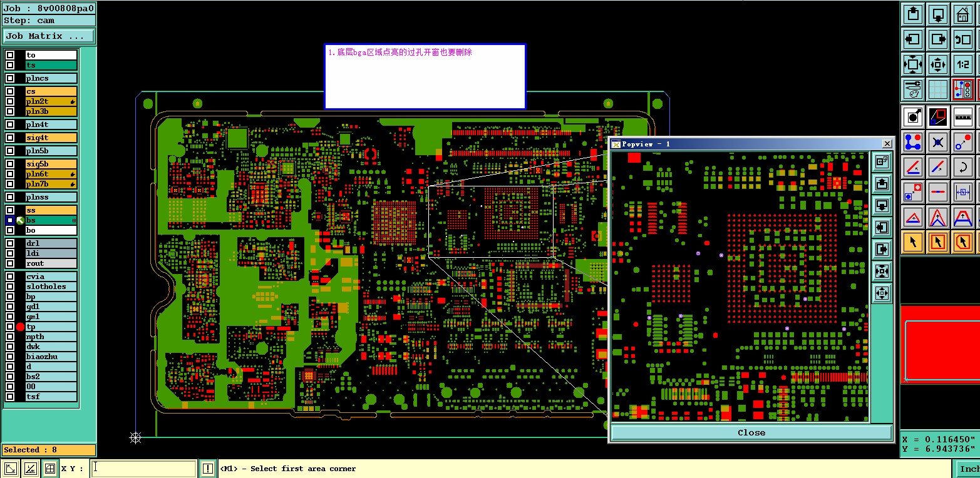Image resolution: width=980 pixels, height=478 pixels.
Task: Pan view right in main toolbar
Action: pyautogui.click(x=938, y=39)
